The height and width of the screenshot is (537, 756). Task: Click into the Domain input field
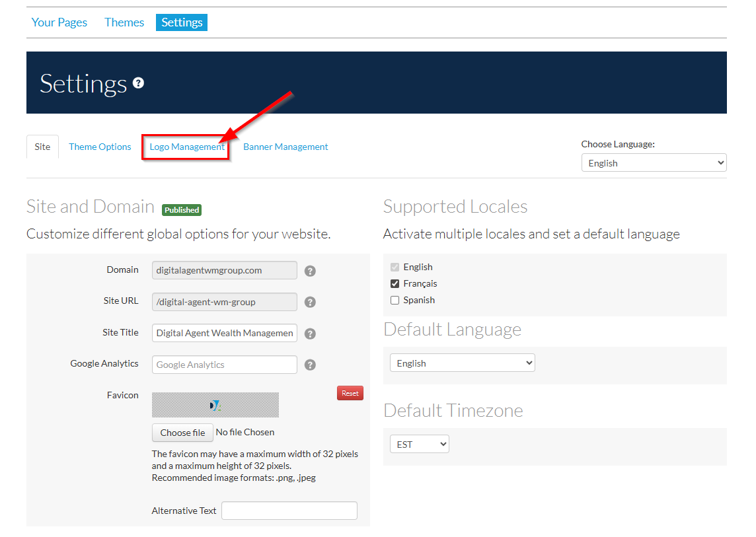tap(224, 270)
